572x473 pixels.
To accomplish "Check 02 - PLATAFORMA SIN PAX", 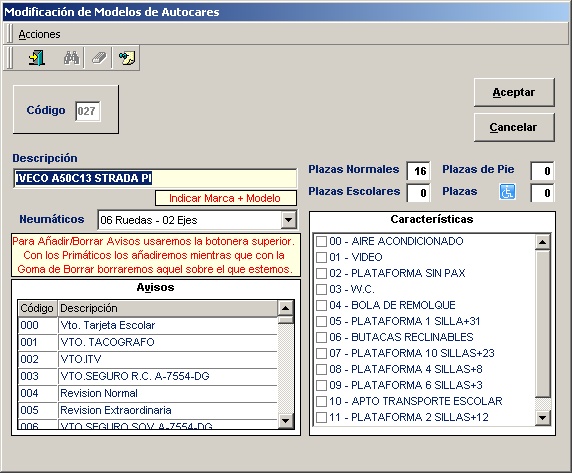I will coord(321,273).
